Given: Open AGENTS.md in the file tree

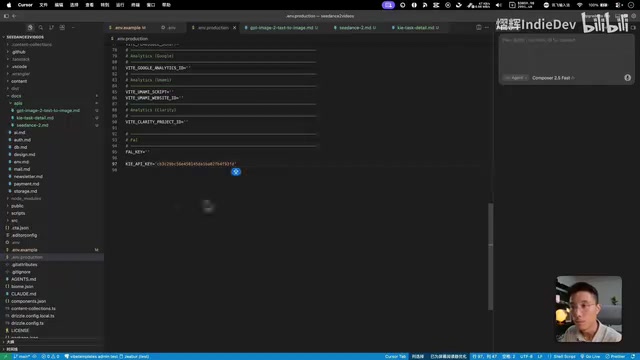Looking at the screenshot, I should [24, 279].
